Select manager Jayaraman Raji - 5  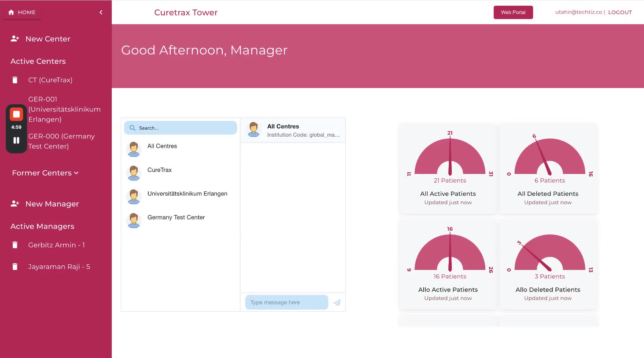[59, 267]
